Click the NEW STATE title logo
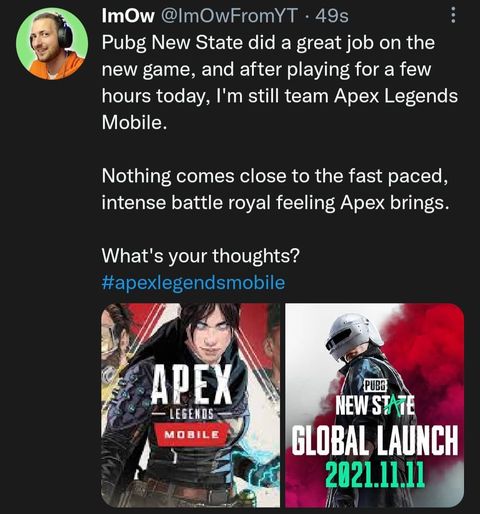This screenshot has height=514, width=480. click(x=375, y=405)
